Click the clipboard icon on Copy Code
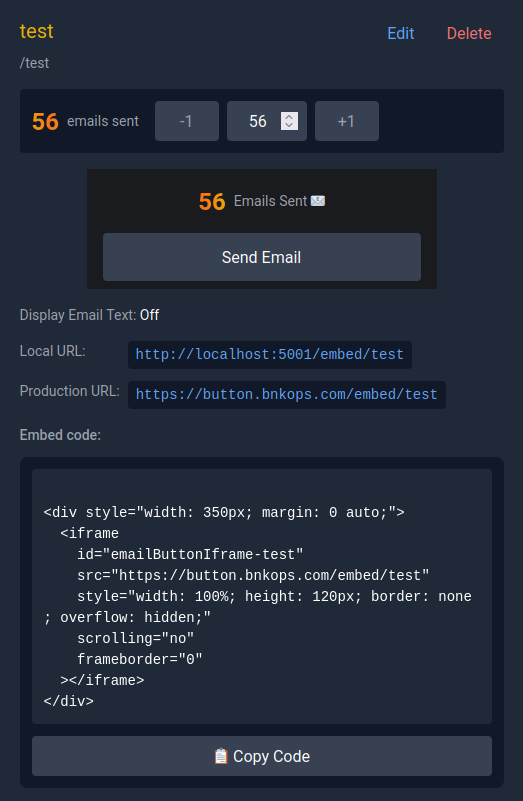Viewport: 523px width, 801px height. 221,756
